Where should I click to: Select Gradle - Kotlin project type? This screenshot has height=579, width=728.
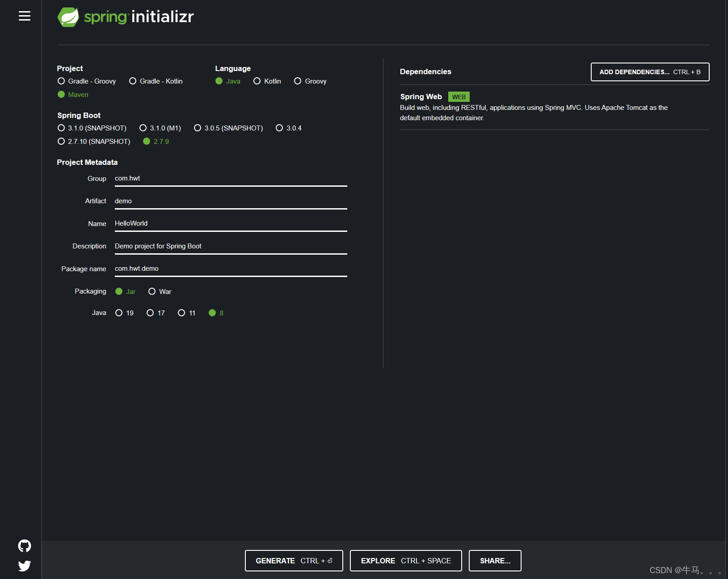(156, 81)
